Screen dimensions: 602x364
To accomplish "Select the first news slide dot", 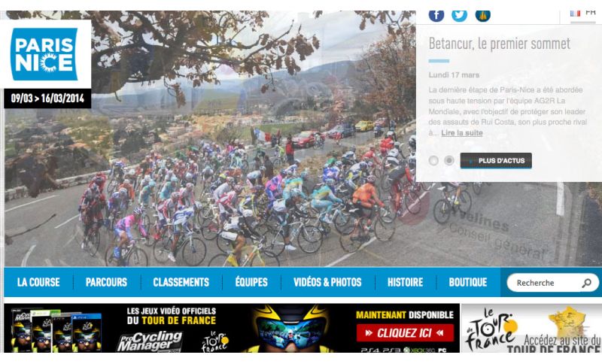I will 433,160.
